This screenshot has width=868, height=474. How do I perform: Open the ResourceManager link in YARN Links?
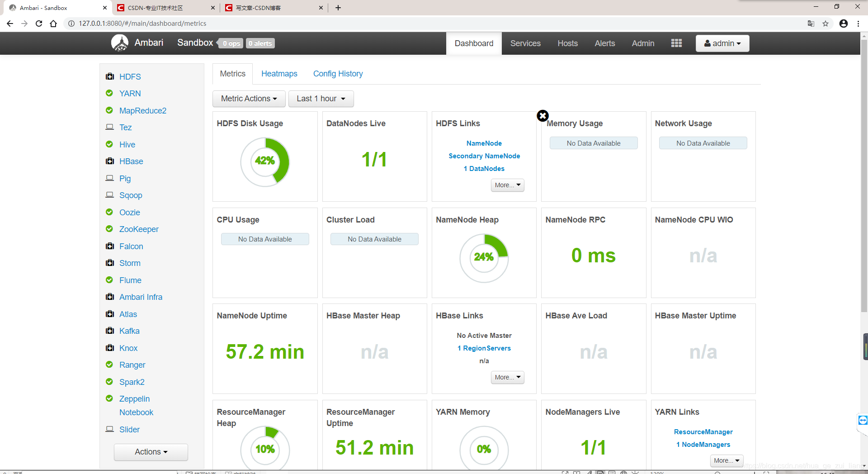[703, 432]
